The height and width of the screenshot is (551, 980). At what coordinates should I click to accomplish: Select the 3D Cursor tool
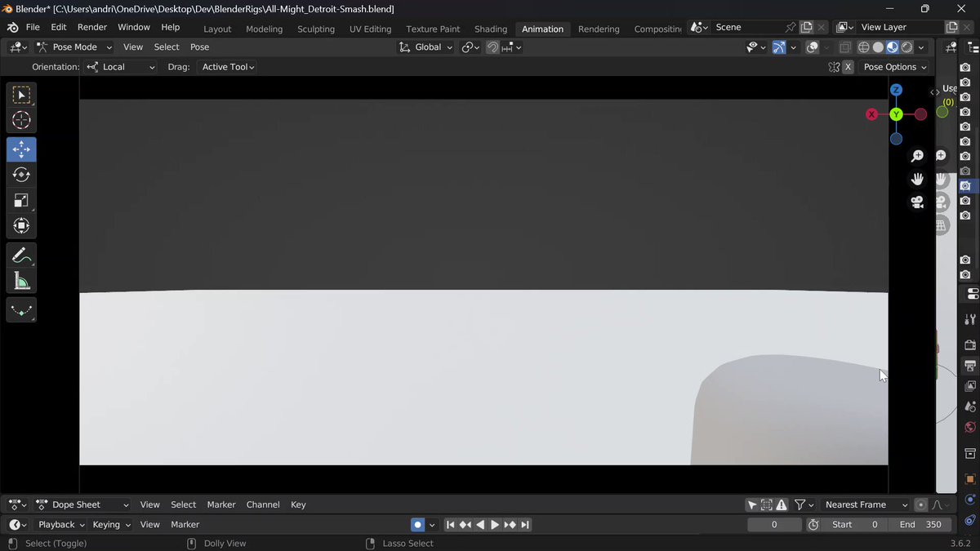[x=21, y=120]
